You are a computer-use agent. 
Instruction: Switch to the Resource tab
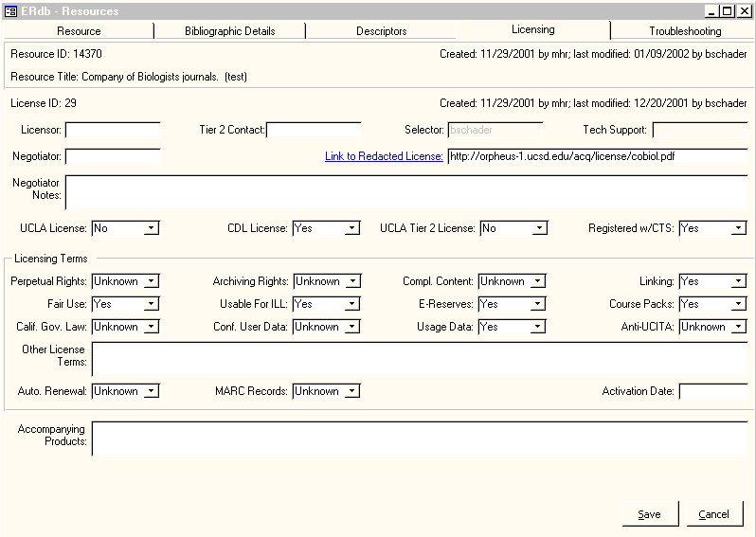pyautogui.click(x=79, y=31)
